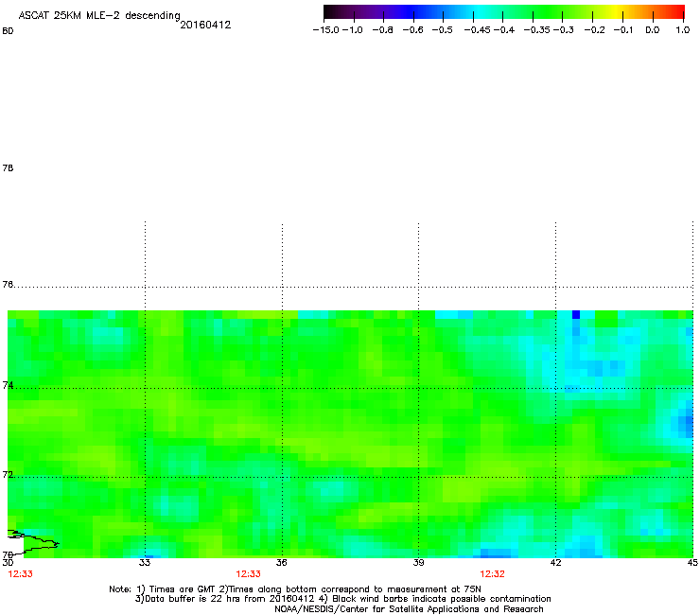700x615 pixels.
Task: Click the latitude label 74
Action: [8, 385]
